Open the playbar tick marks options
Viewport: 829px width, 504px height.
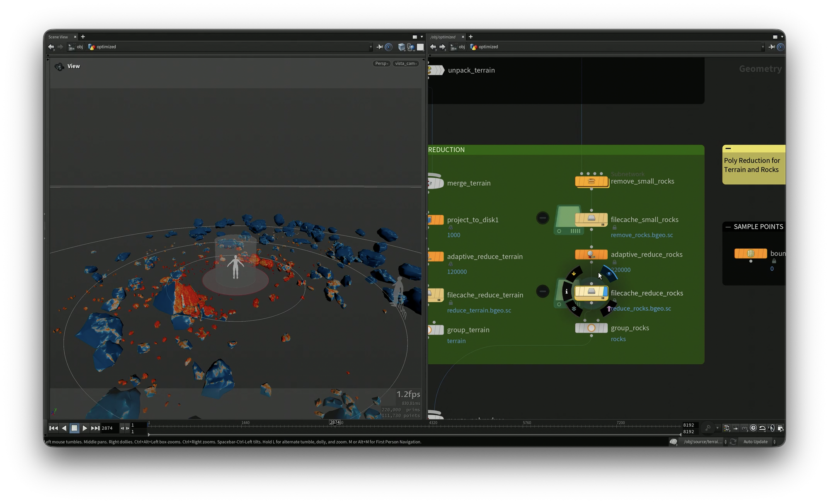(744, 428)
